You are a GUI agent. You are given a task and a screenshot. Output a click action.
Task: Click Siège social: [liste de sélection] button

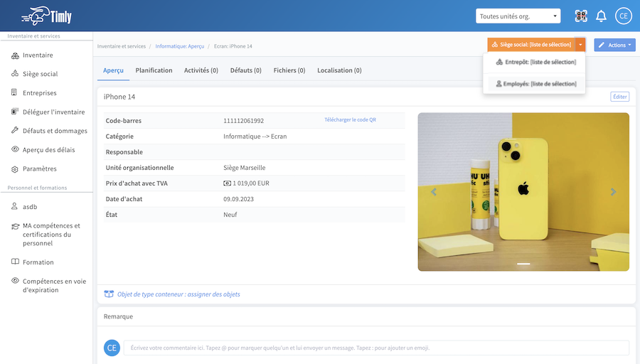(x=531, y=45)
